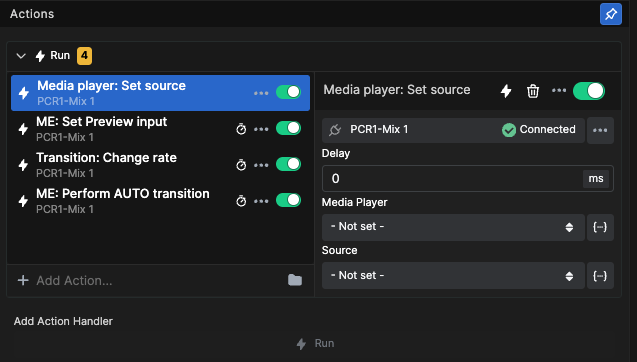Screen dimensions: 637x362
Task: Click the pin icon in Actions header
Action: (x=611, y=14)
